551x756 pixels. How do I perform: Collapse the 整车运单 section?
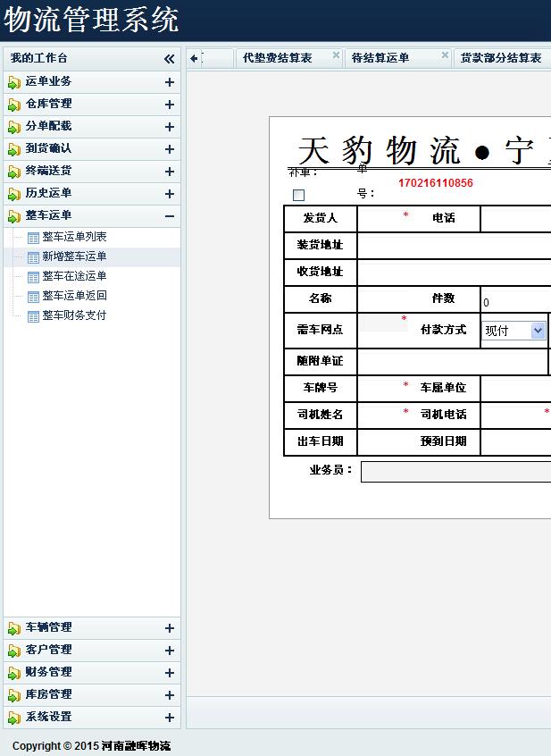[x=169, y=216]
